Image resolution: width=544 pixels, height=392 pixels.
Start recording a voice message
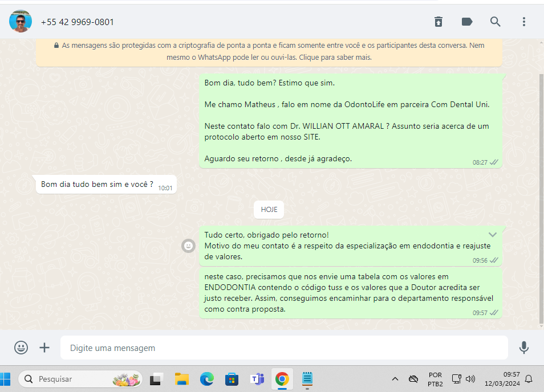point(523,348)
